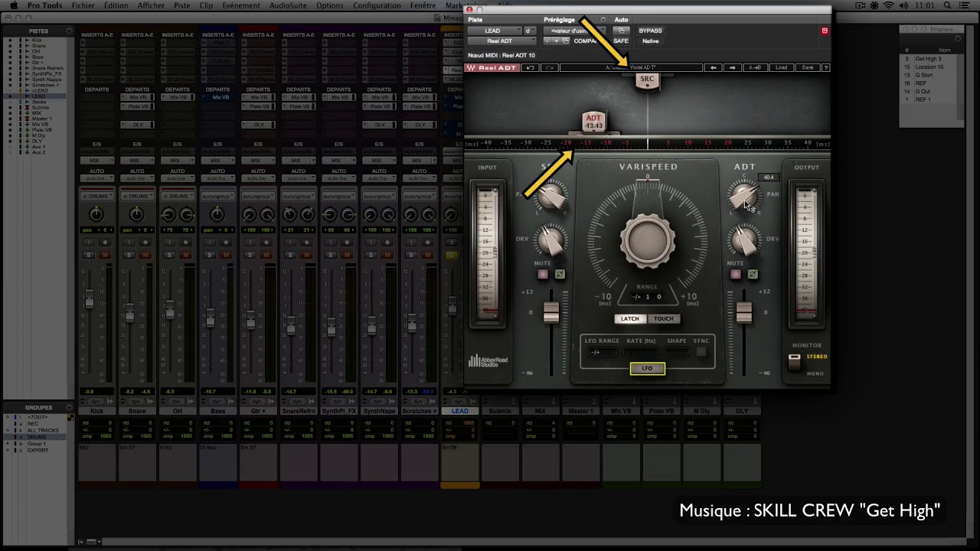Invert phase on the source channel
The height and width of the screenshot is (551, 980).
(560, 274)
